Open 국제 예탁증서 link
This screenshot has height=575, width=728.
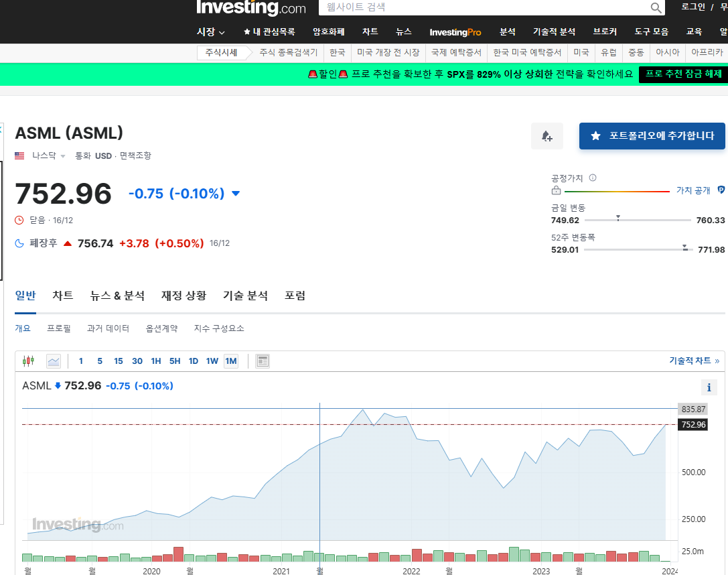pos(456,52)
